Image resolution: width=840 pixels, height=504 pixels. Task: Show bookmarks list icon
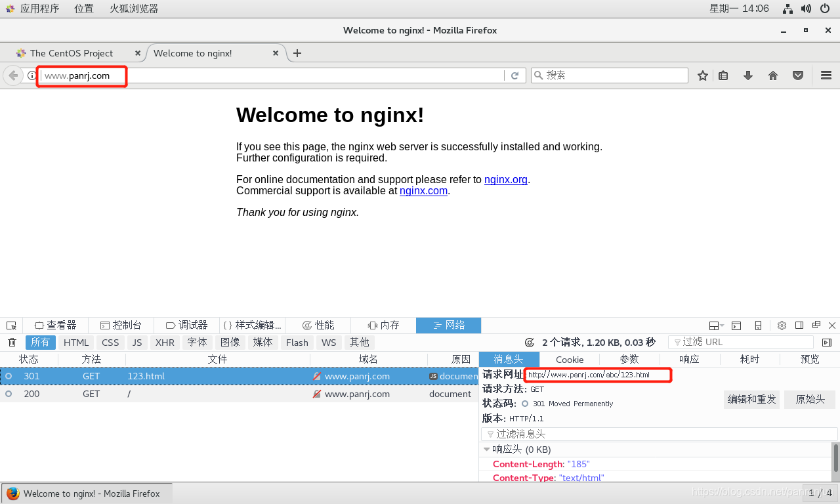point(723,75)
